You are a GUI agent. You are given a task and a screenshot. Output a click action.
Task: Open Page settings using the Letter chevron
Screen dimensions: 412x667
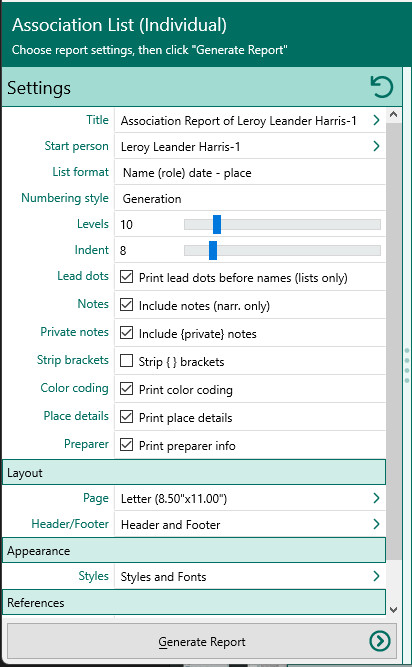click(376, 498)
